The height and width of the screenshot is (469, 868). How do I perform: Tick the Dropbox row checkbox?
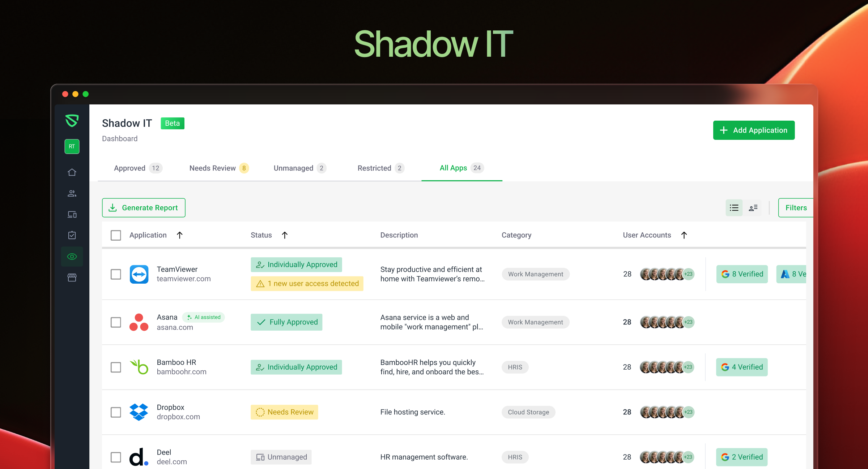point(116,412)
